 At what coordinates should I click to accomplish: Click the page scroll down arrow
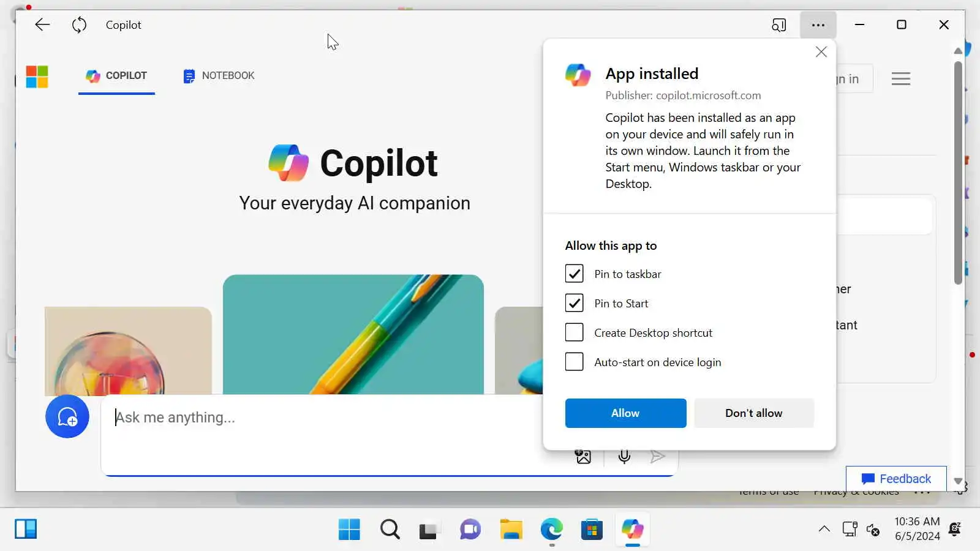tap(958, 481)
